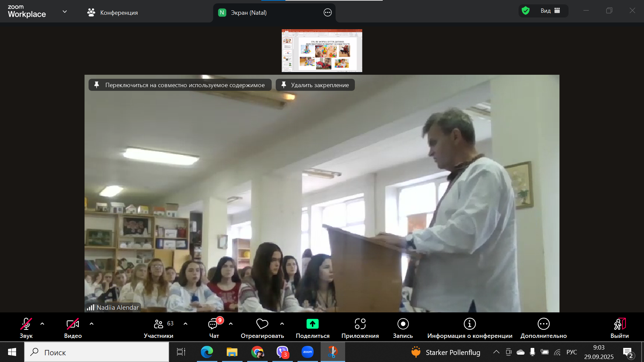Switch to the Конференция tab
Viewport: 644px width, 362px height.
point(113,13)
